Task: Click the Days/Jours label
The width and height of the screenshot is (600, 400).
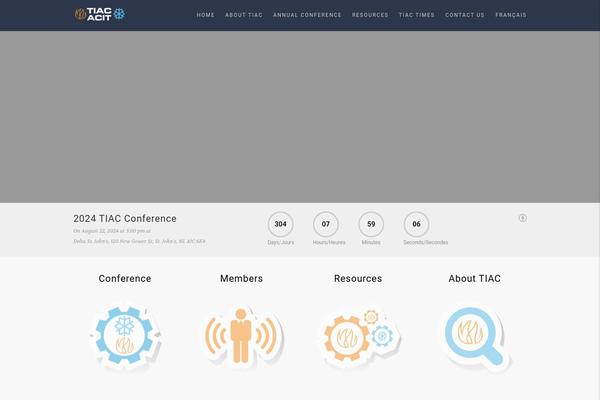Action: 280,243
